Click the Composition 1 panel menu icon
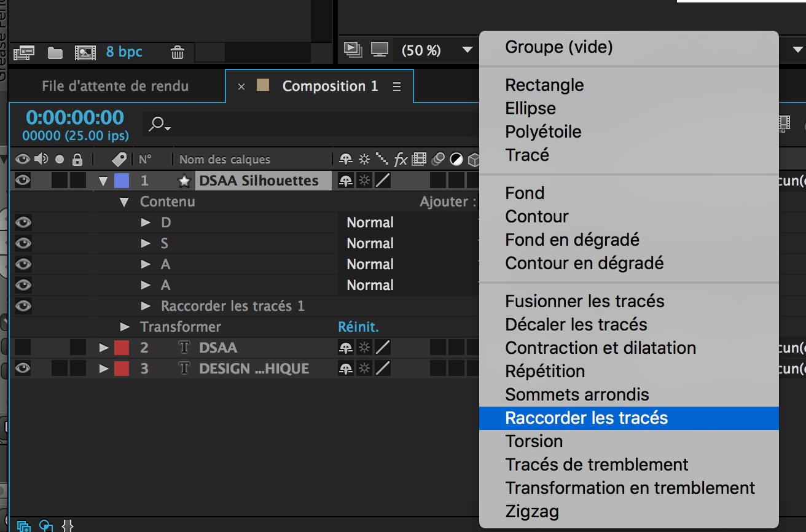The height and width of the screenshot is (532, 806). [x=397, y=87]
